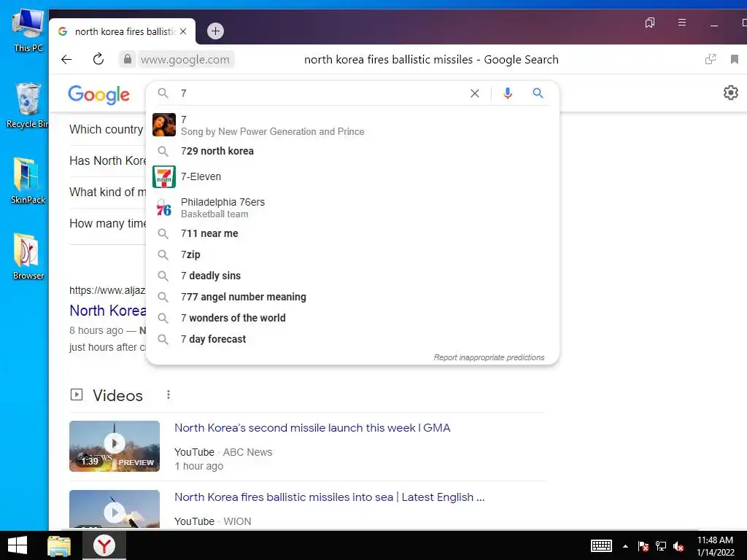Viewport: 747px width, 560px height.
Task: Choose the 711 near me suggestion
Action: coord(352,233)
